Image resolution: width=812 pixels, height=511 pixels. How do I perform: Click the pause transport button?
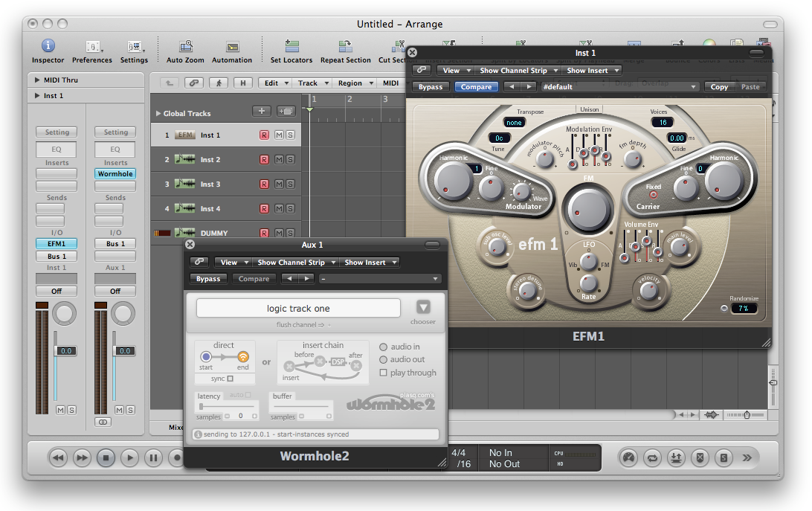[x=154, y=457]
